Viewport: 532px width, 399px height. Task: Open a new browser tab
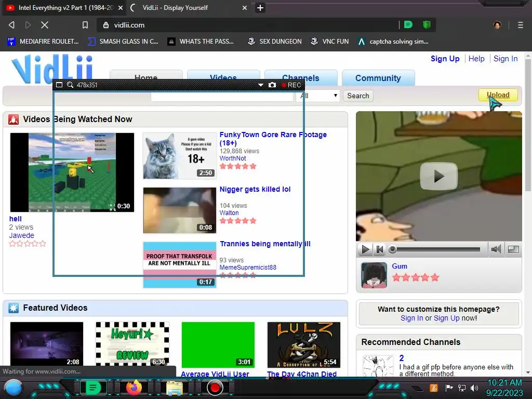point(260,7)
